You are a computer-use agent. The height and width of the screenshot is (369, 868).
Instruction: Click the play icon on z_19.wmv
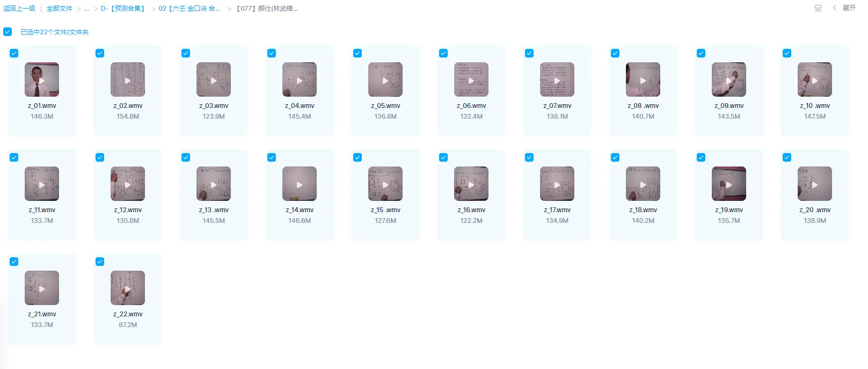(x=729, y=185)
